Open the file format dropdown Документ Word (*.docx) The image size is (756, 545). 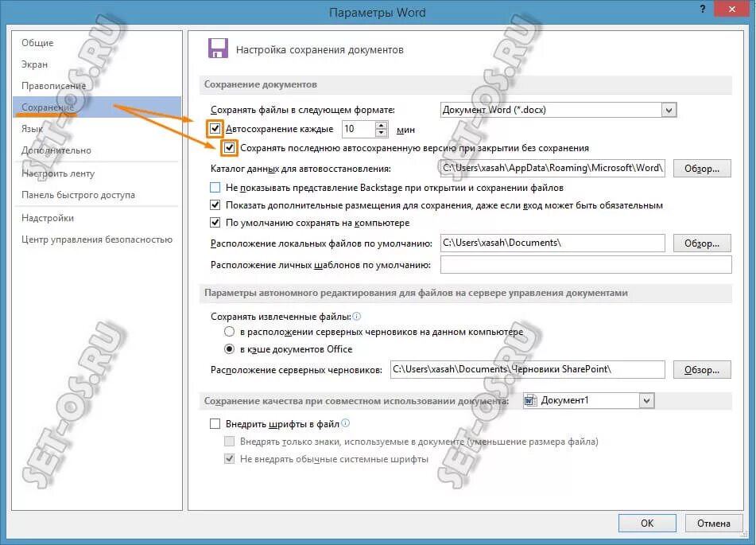[x=558, y=110]
